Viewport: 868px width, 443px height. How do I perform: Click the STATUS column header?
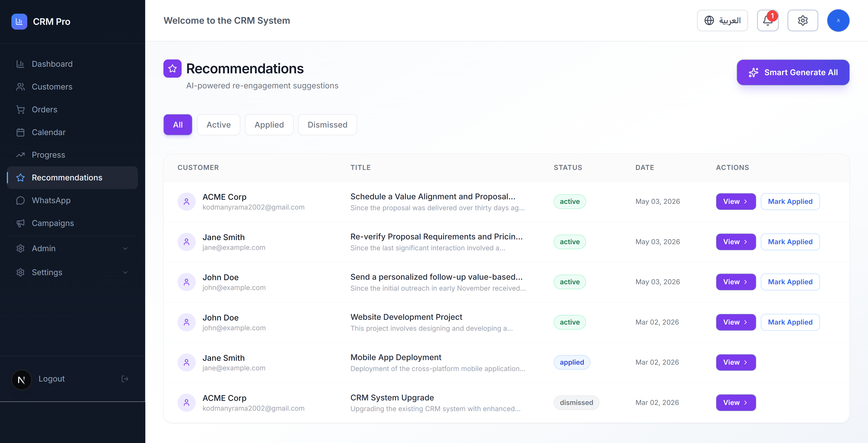pyautogui.click(x=568, y=168)
